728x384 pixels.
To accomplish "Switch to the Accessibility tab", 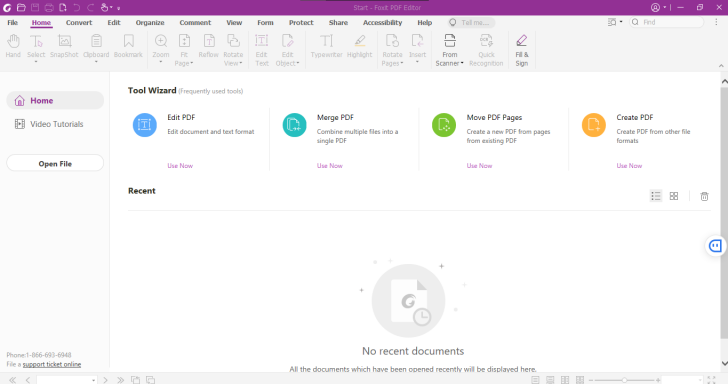I will point(383,22).
